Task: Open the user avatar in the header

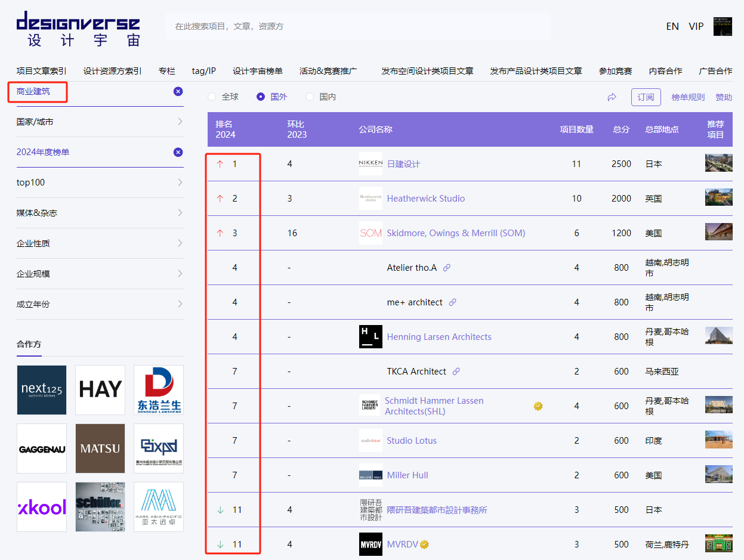Action: (723, 26)
